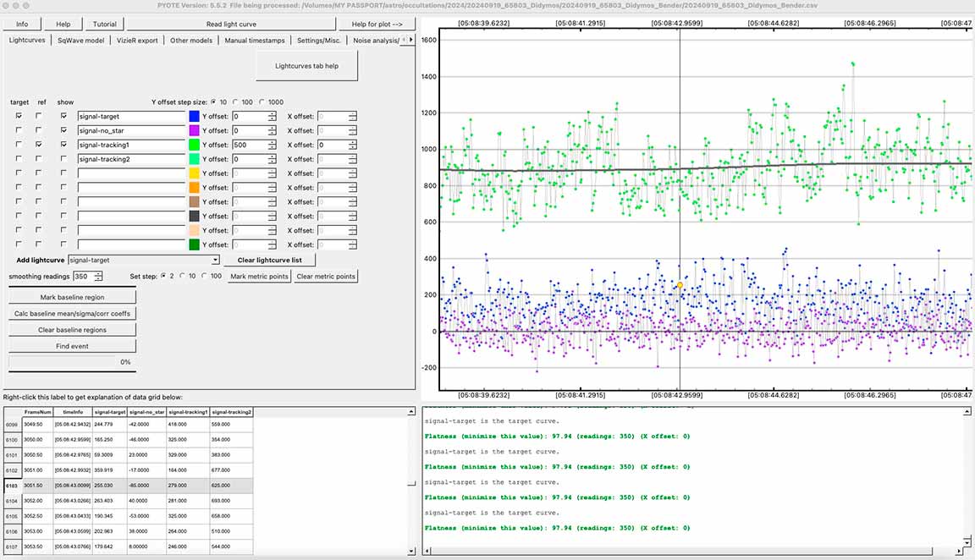This screenshot has height=560, width=975.
Task: Open Noise analysis tab
Action: tap(376, 41)
